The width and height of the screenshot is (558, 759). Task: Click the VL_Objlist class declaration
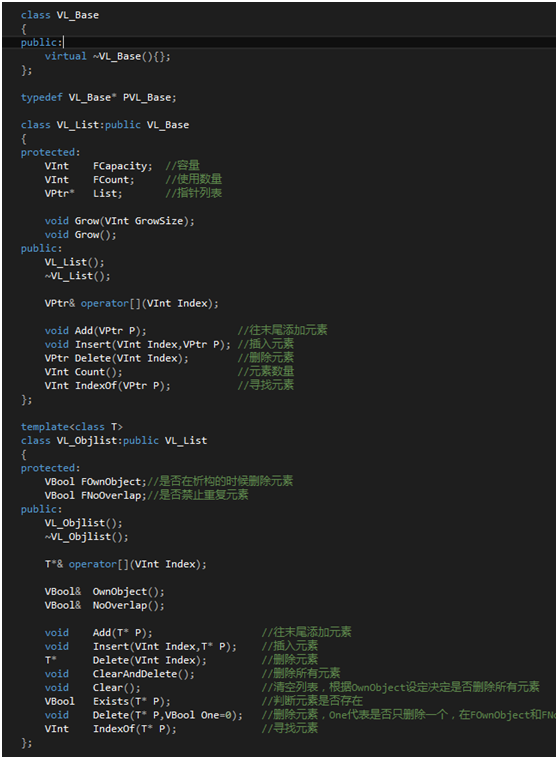point(114,440)
